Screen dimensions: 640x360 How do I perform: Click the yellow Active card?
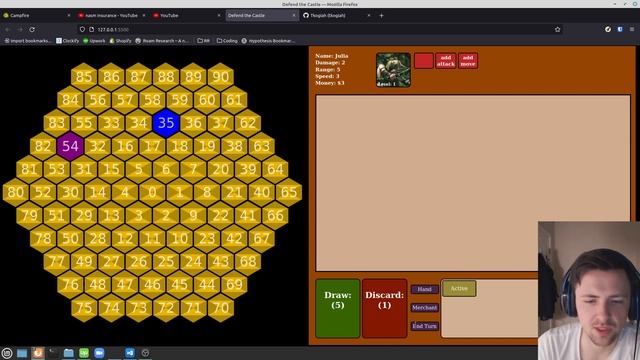(x=459, y=289)
